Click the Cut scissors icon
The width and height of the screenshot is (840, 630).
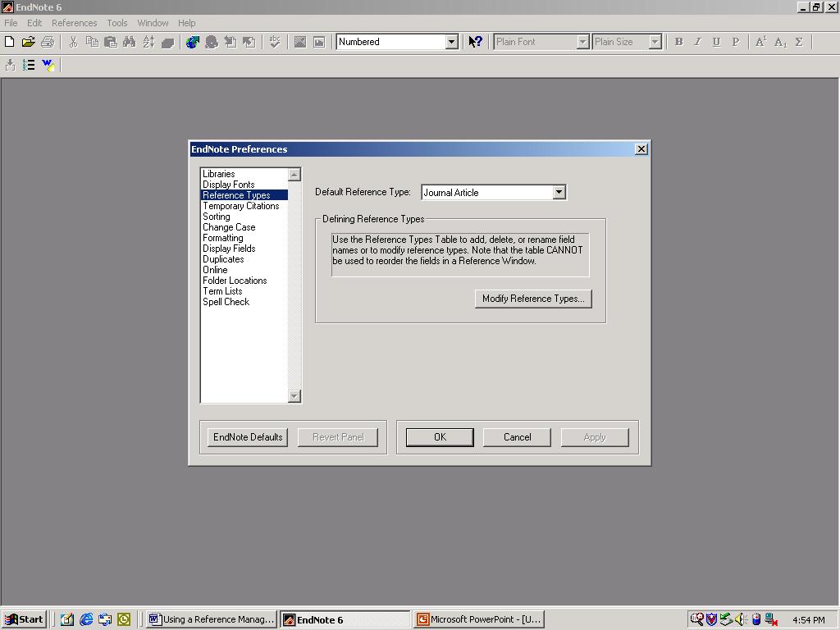tap(73, 42)
